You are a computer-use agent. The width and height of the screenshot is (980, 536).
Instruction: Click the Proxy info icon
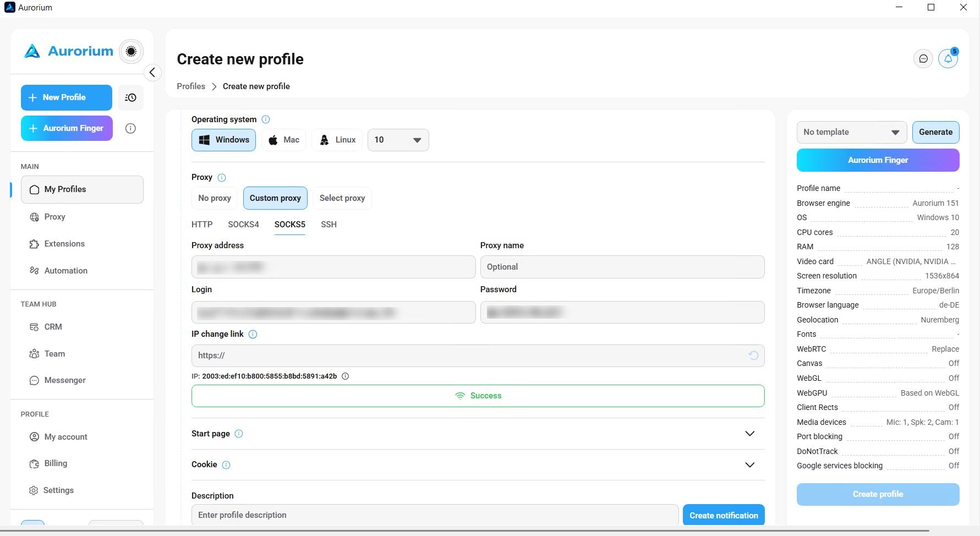[222, 178]
